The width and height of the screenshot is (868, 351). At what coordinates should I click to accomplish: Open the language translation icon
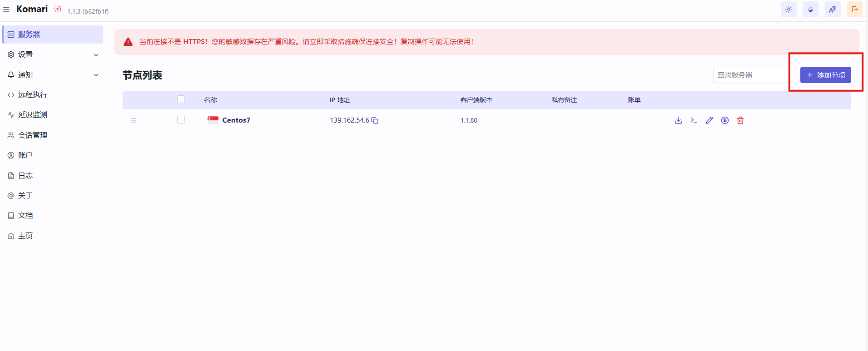tap(833, 10)
